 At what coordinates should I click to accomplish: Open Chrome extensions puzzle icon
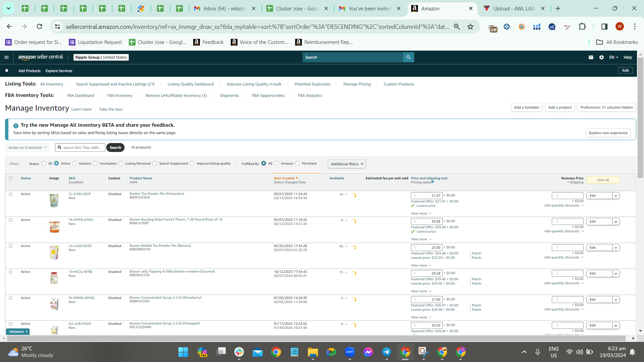(582, 26)
